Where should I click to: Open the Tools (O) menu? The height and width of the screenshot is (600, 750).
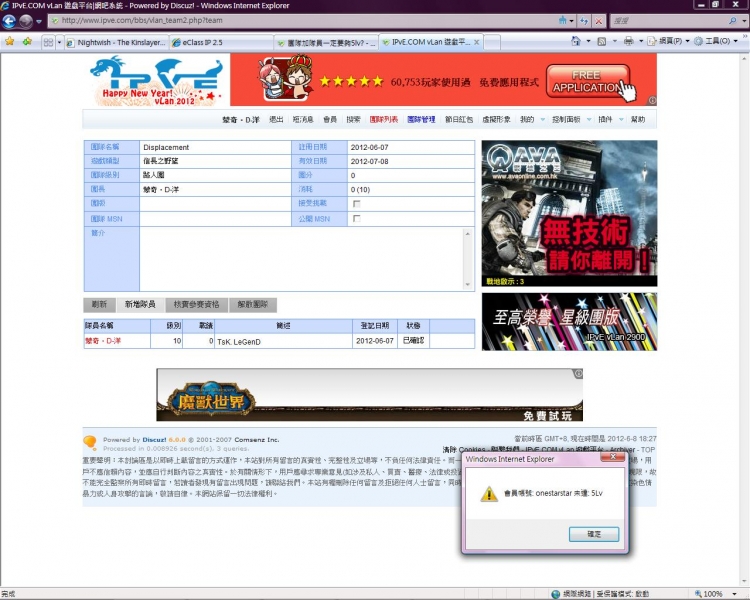[716, 41]
